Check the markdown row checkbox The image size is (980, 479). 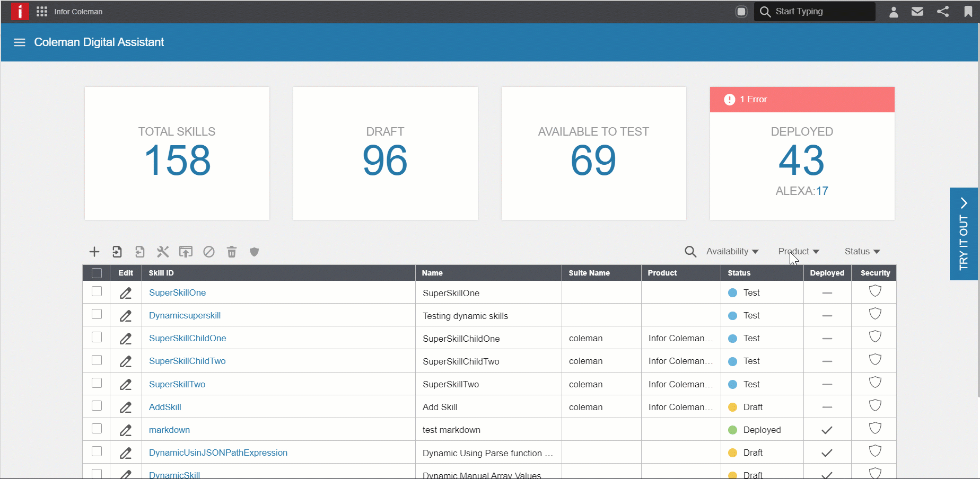97,428
